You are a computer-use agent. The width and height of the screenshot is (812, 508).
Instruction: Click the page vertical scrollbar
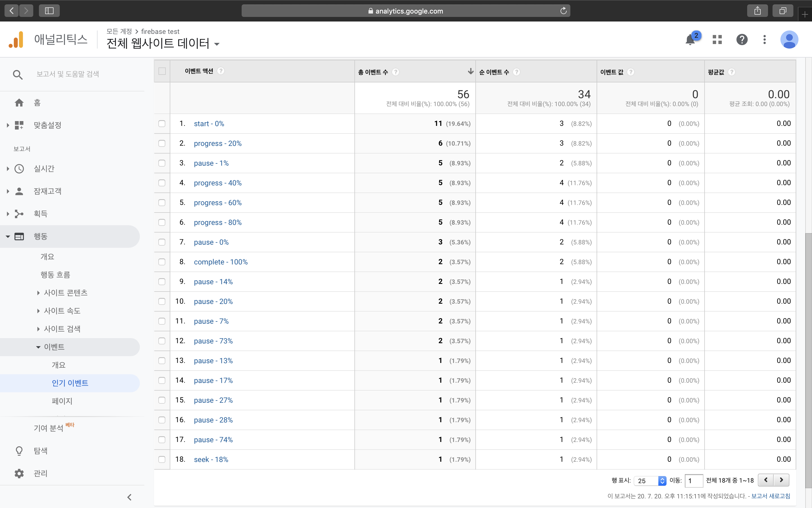tap(808, 360)
